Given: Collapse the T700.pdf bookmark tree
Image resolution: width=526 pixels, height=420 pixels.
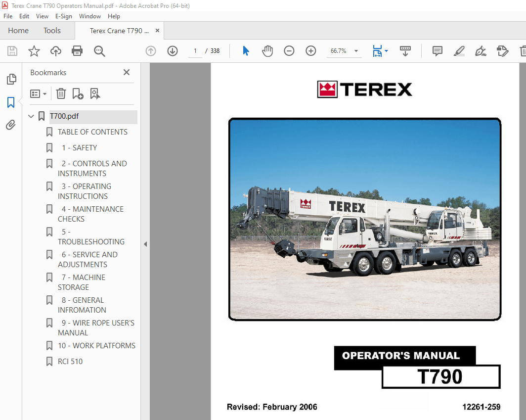Looking at the screenshot, I should (x=31, y=116).
